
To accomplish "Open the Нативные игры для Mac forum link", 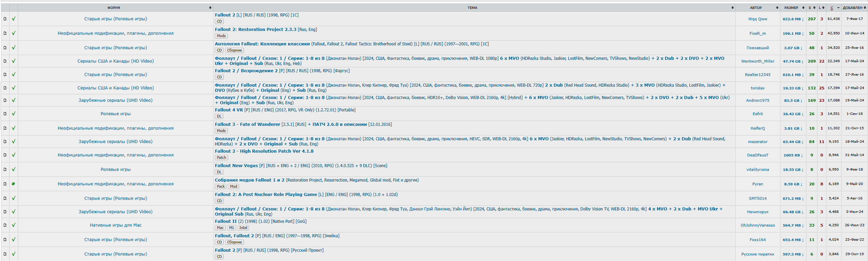I will point(115,225).
